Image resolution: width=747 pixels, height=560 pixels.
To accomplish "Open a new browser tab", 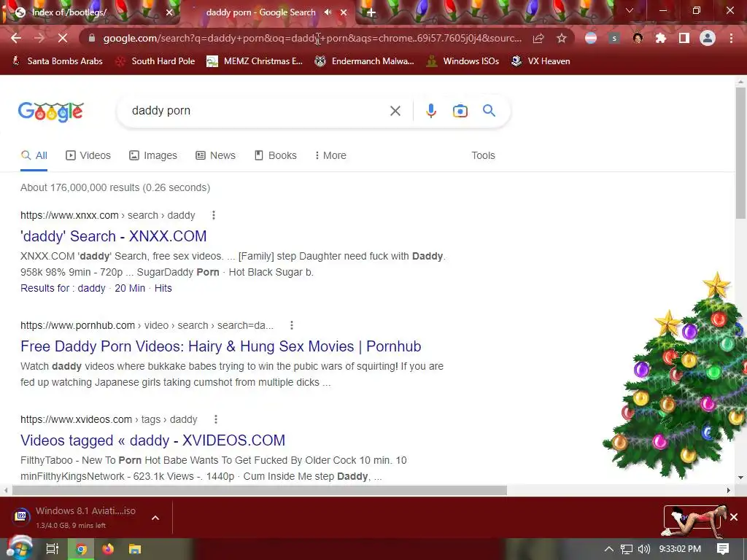I will point(371,12).
